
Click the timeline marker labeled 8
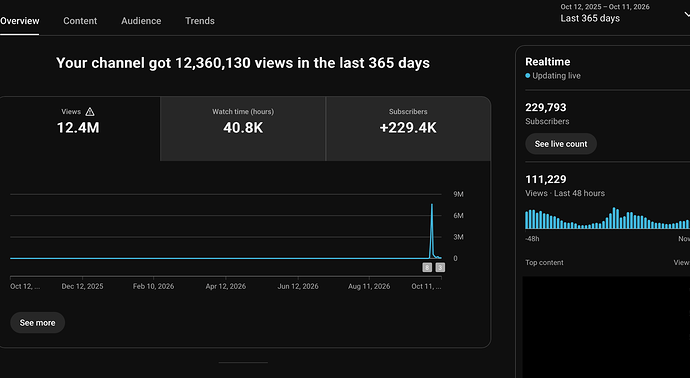427,267
